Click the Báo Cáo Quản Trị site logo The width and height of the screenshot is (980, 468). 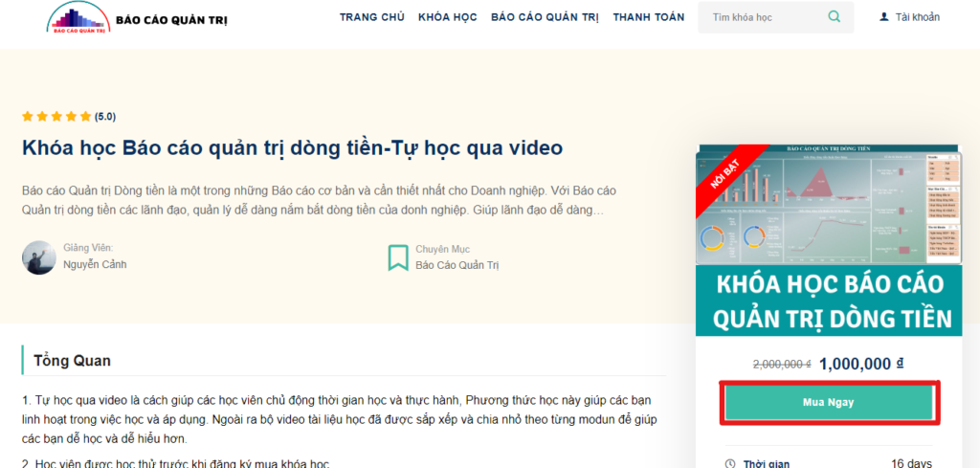click(x=138, y=17)
